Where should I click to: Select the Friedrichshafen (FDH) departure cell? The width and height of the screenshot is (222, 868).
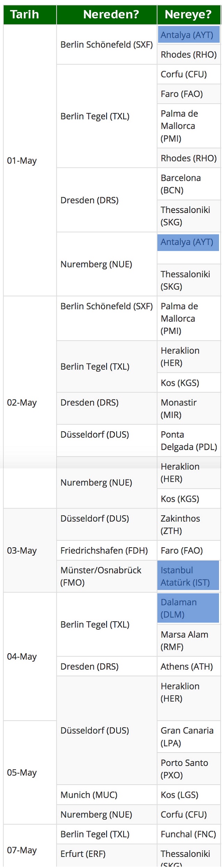104,550
